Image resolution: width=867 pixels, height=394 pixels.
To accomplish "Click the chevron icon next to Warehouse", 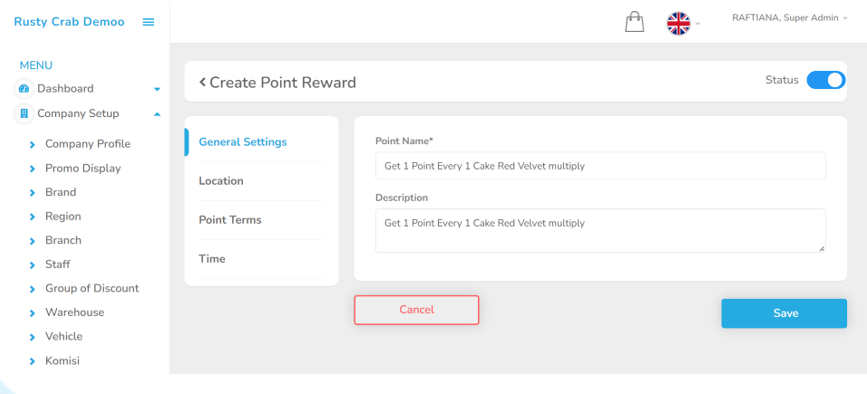I will (32, 313).
